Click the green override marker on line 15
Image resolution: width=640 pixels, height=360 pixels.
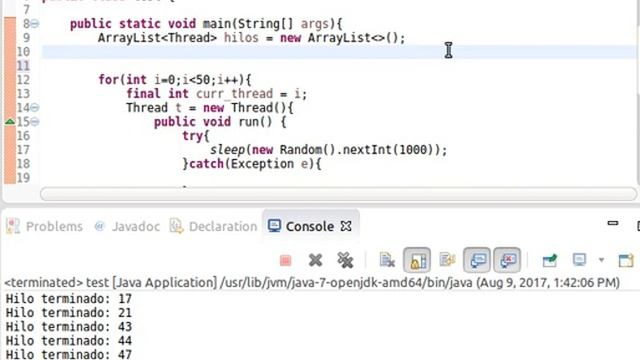pos(10,121)
